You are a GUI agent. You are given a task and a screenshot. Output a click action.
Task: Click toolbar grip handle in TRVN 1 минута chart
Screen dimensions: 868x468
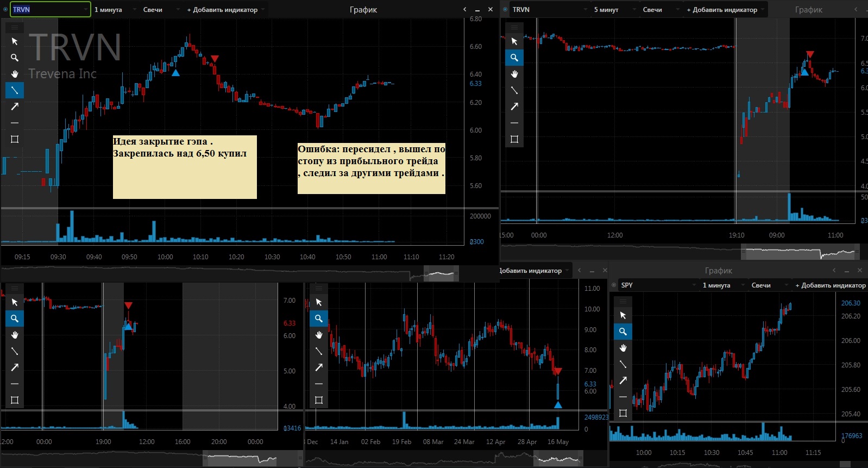tap(15, 27)
